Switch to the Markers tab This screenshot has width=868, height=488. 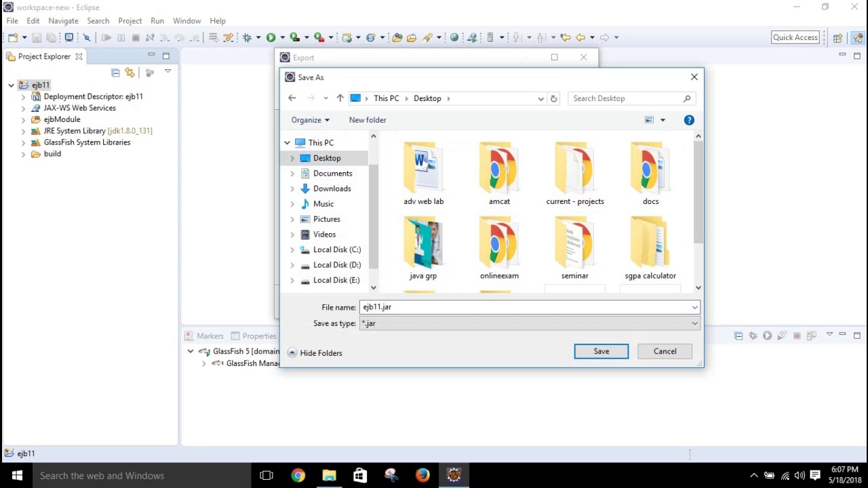[x=204, y=336]
